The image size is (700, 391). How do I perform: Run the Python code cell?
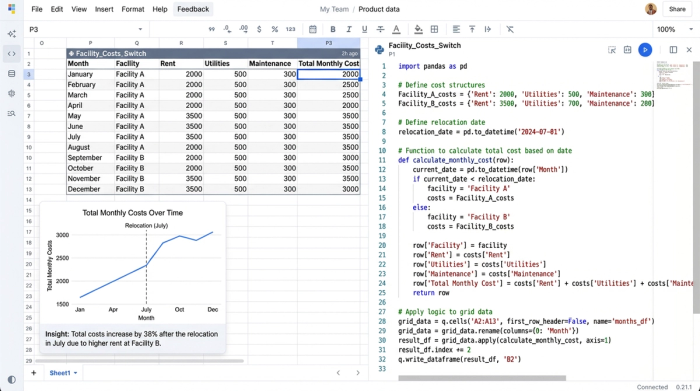(645, 50)
